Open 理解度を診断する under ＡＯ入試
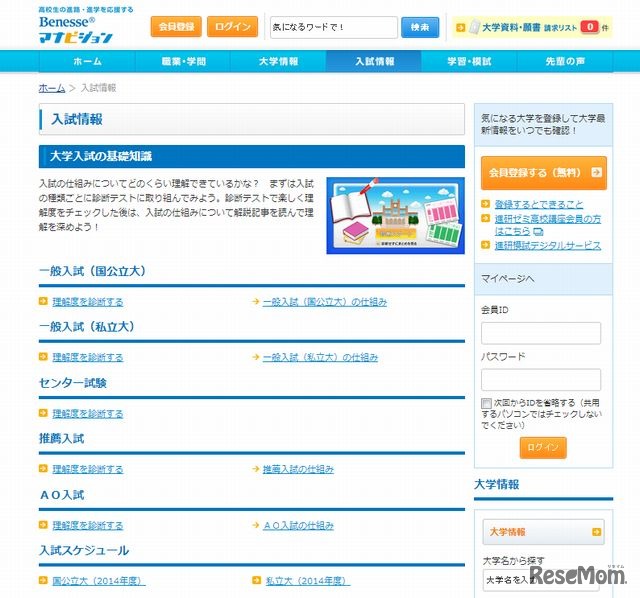This screenshot has height=598, width=640. (x=88, y=525)
